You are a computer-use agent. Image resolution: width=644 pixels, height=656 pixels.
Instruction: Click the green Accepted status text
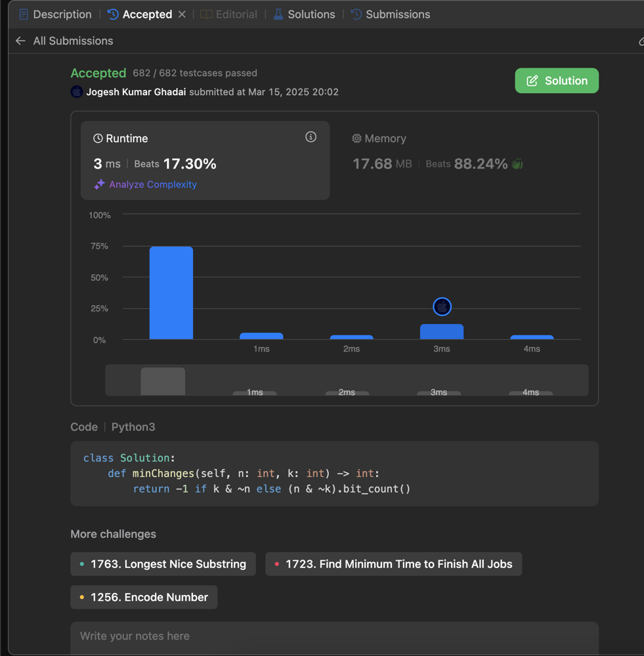98,73
